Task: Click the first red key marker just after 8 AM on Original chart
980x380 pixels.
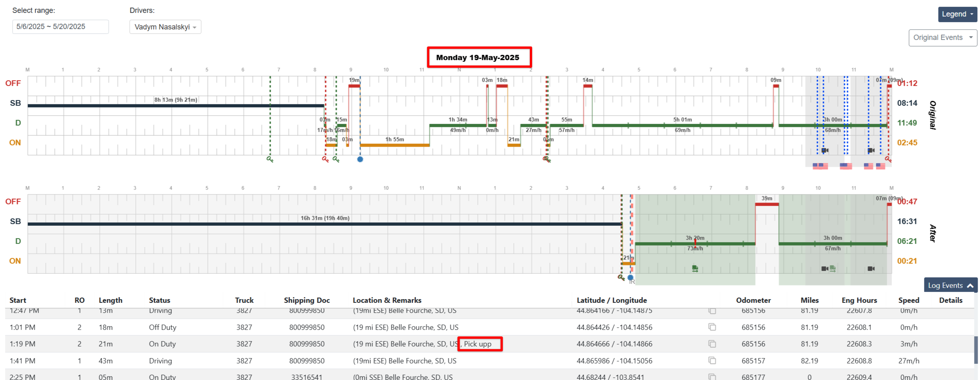Action: [325, 160]
